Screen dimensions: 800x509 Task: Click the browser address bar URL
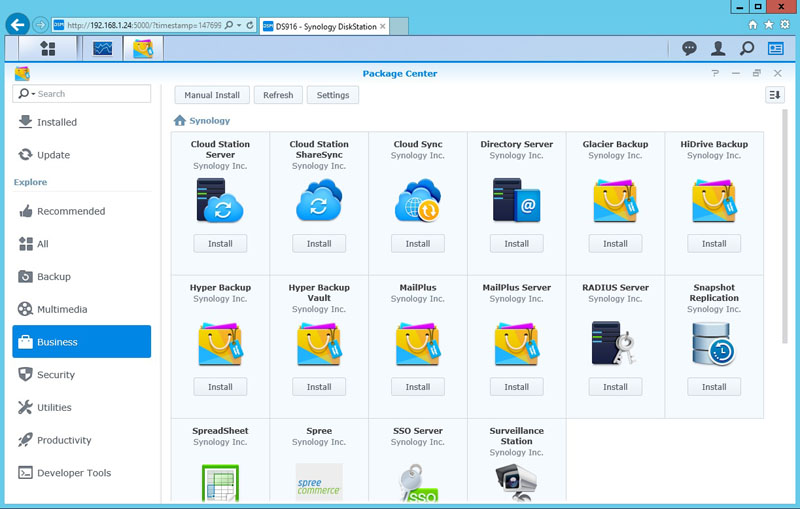click(144, 25)
